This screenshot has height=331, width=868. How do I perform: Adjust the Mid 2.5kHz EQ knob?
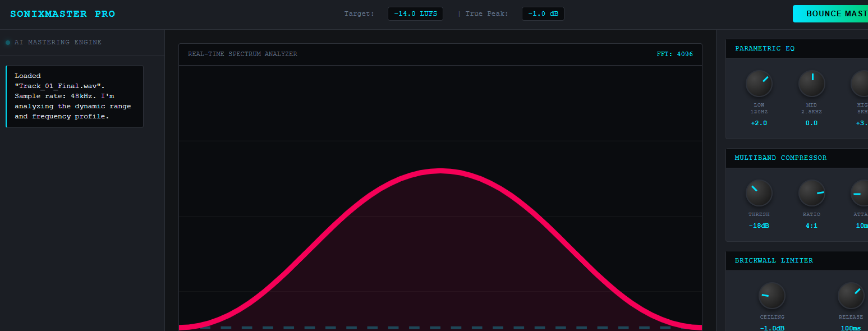point(811,84)
